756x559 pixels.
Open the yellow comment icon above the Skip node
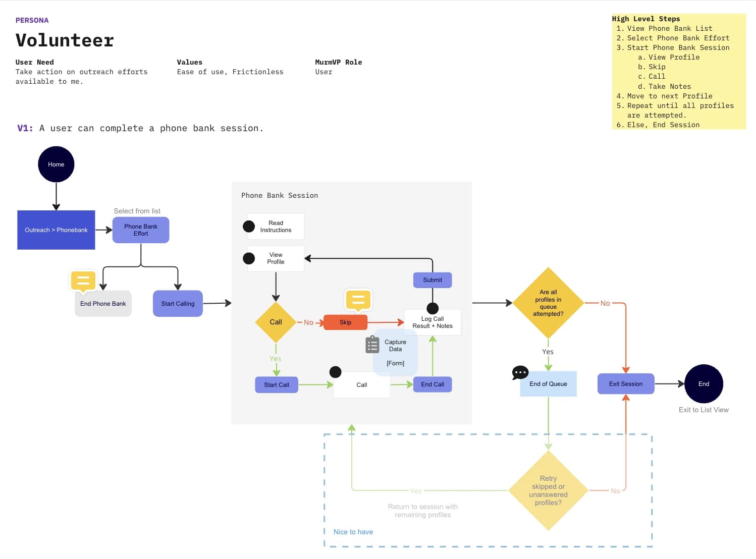pos(358,299)
